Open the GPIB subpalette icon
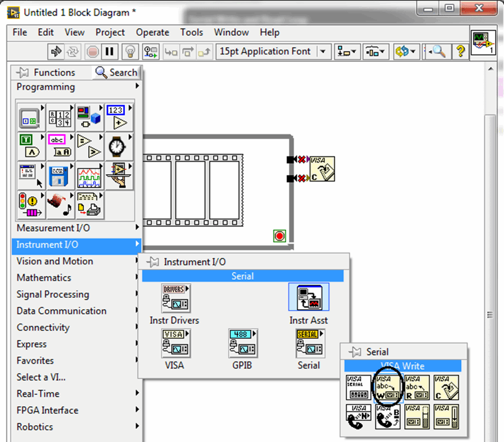This screenshot has height=442, width=504. coord(242,343)
